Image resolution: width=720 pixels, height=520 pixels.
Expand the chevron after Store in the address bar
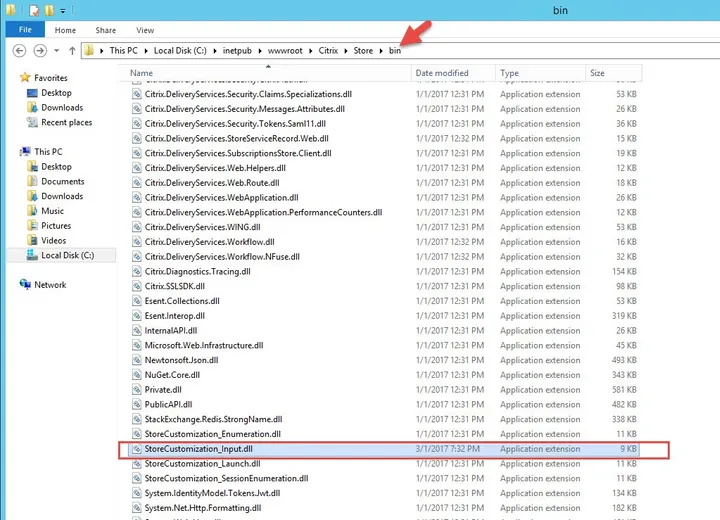tap(381, 51)
